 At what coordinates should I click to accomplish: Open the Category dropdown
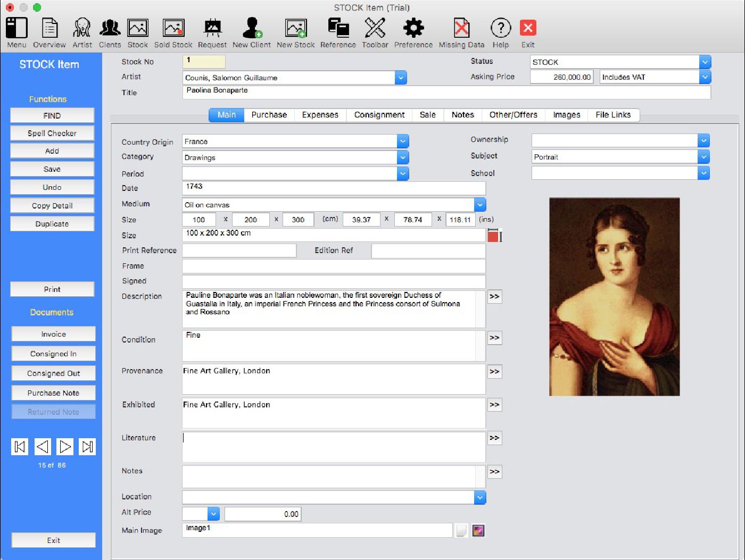tap(403, 157)
